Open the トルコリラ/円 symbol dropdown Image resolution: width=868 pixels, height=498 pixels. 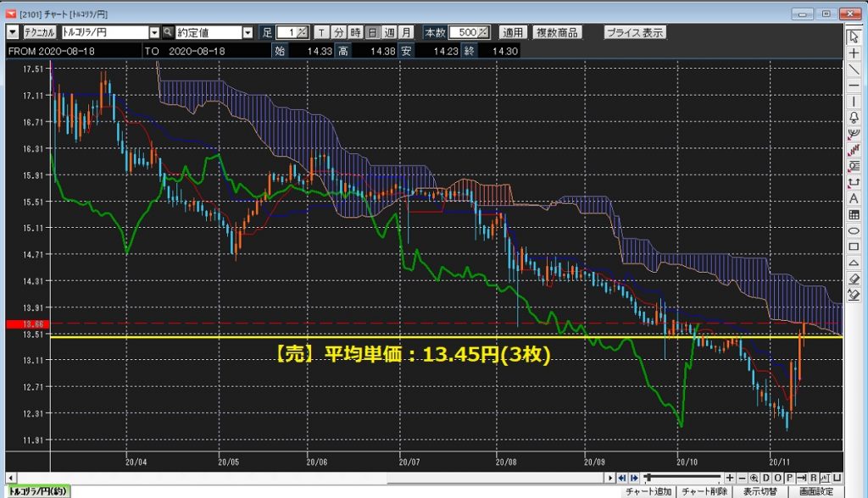pos(154,32)
